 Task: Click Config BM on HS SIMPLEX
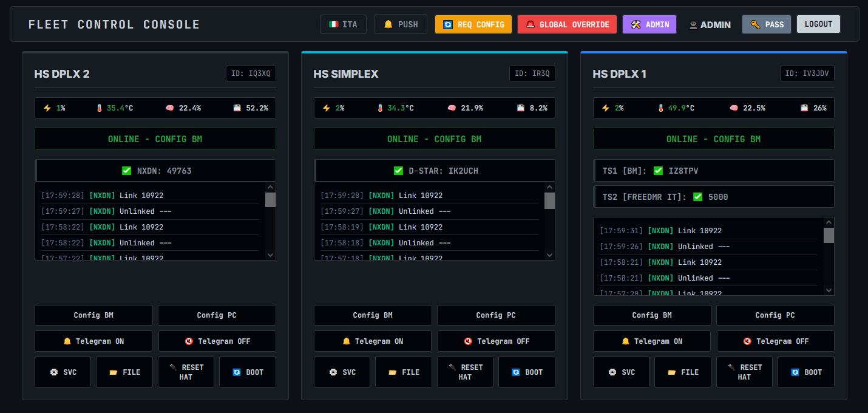coord(373,315)
